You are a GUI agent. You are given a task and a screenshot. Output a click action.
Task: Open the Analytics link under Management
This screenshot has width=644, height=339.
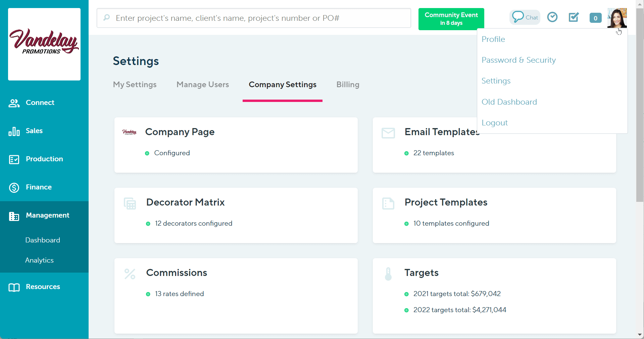(x=39, y=260)
